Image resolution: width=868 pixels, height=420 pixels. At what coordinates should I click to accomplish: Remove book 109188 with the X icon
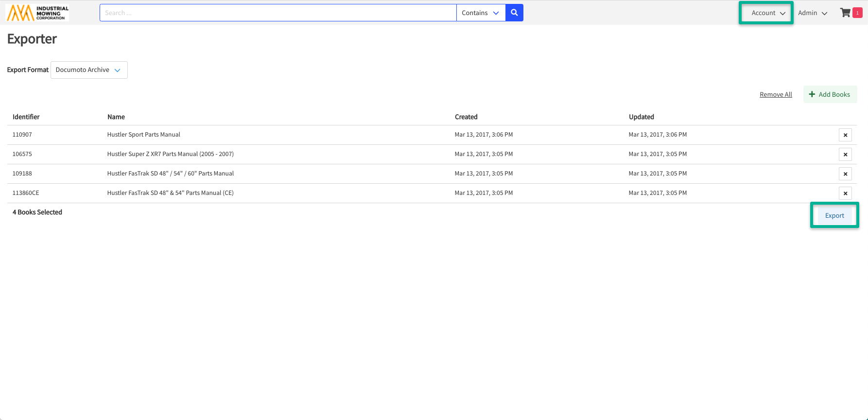[x=845, y=174]
